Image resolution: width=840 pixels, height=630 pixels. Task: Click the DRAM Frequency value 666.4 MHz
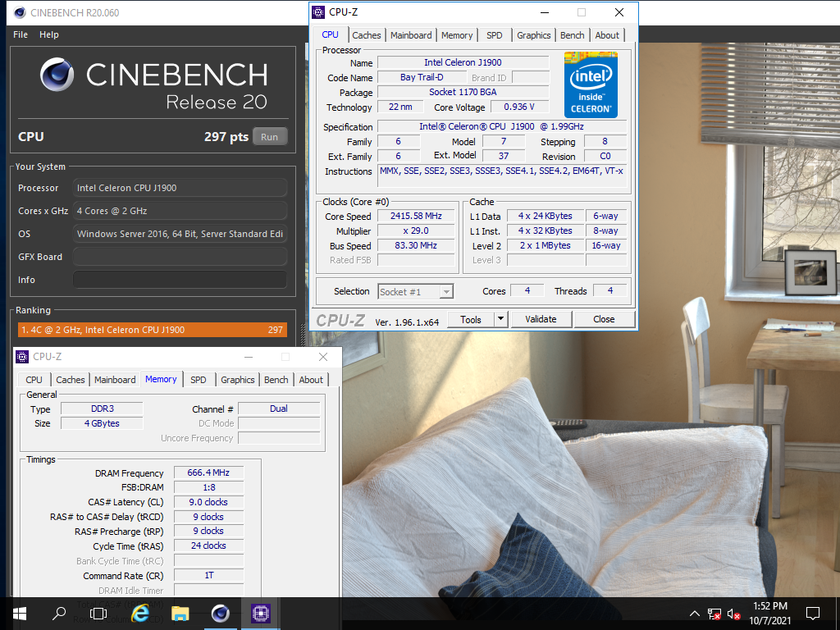(208, 472)
